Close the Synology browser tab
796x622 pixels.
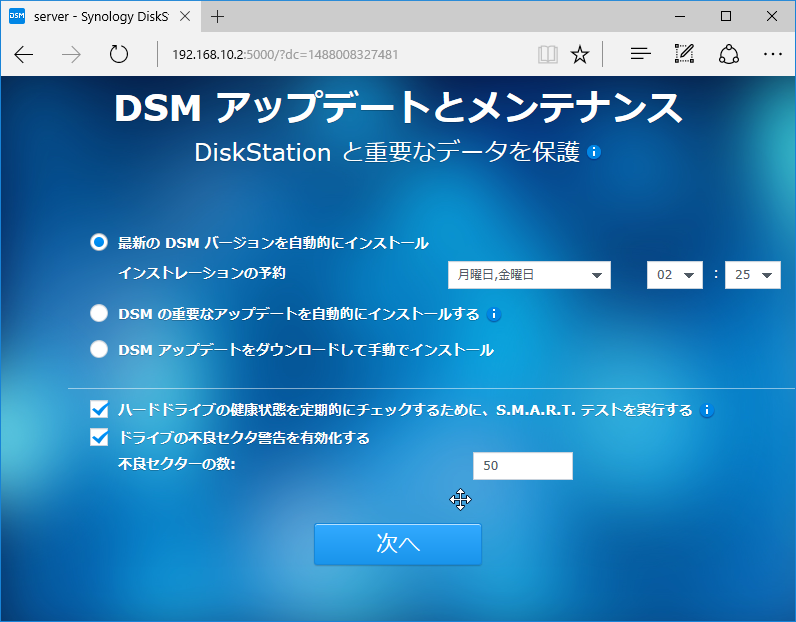coord(185,16)
